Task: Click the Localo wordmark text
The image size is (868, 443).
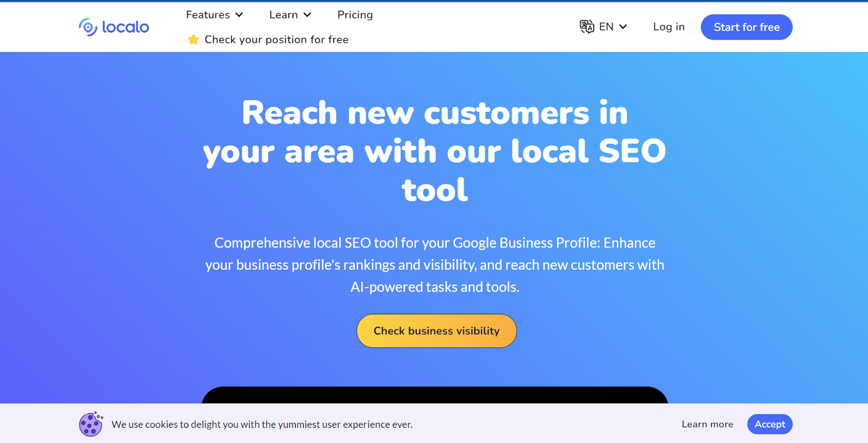Action: 125,26
